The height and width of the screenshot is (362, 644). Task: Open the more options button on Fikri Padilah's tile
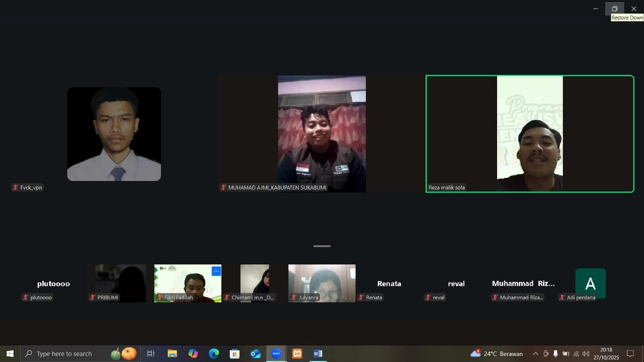pyautogui.click(x=216, y=271)
